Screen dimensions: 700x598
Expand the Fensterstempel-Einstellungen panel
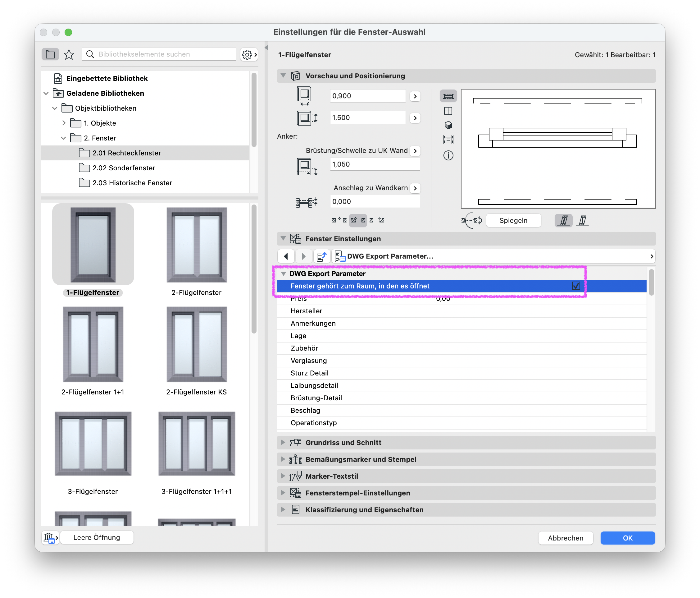[x=283, y=493]
